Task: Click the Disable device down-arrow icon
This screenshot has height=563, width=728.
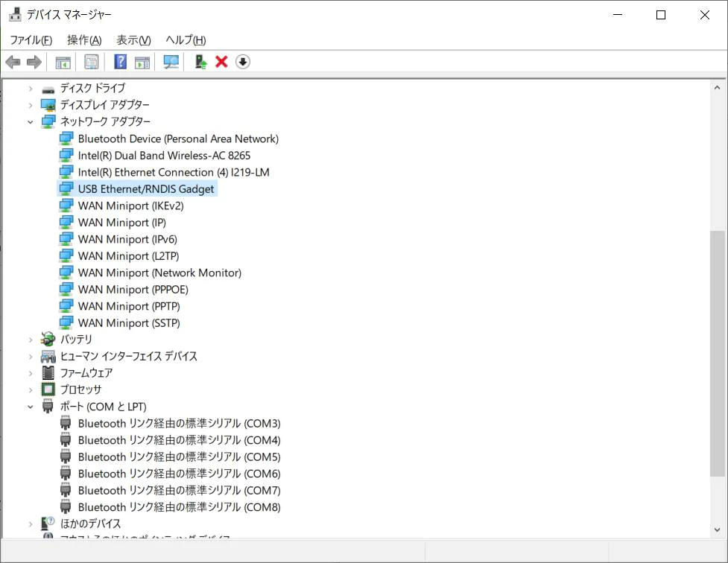Action: tap(243, 62)
